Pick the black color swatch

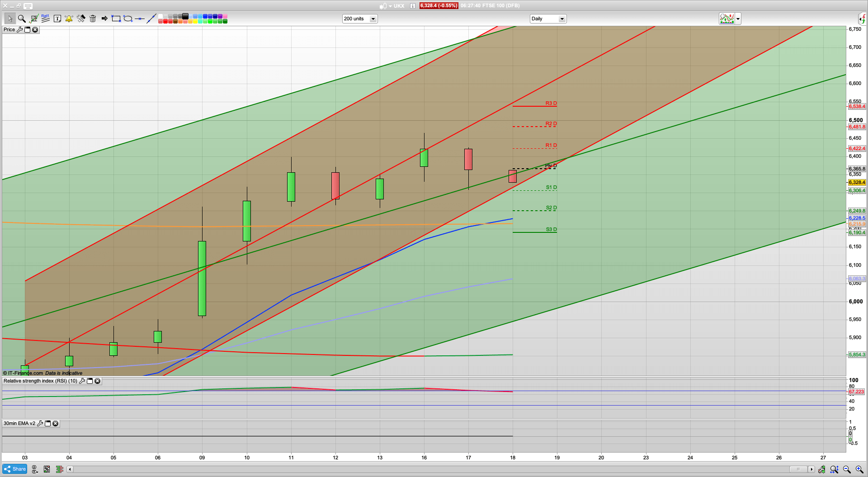point(184,16)
